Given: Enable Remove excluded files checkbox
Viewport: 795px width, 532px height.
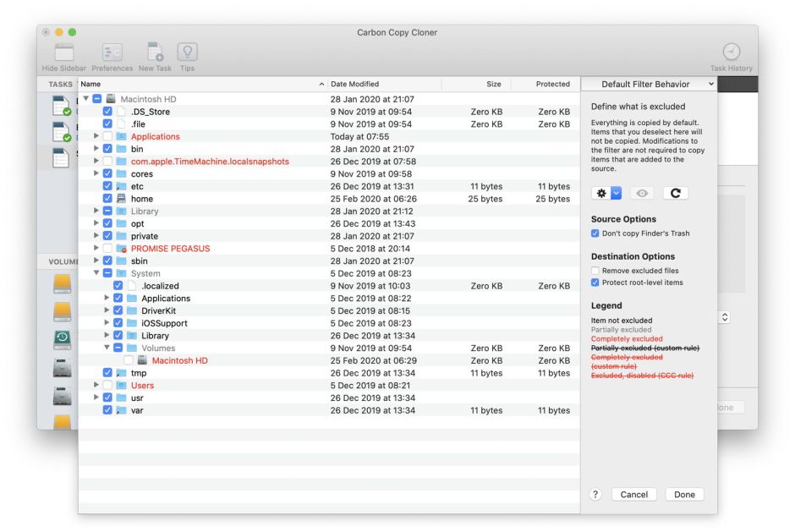Looking at the screenshot, I should pyautogui.click(x=595, y=271).
